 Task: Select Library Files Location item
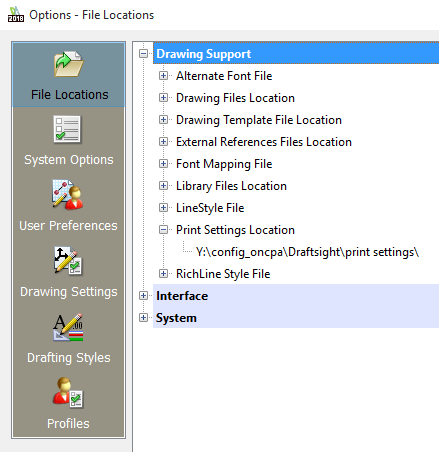click(231, 186)
